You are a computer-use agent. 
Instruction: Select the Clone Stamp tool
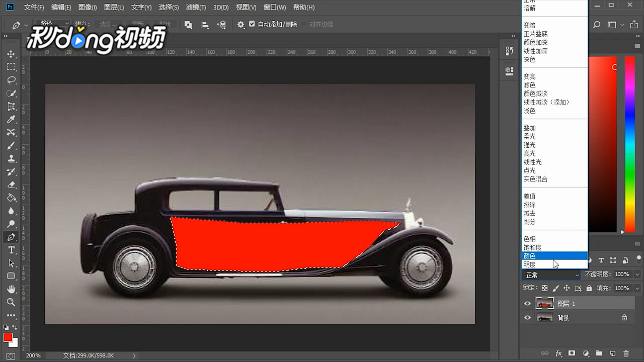[11, 158]
